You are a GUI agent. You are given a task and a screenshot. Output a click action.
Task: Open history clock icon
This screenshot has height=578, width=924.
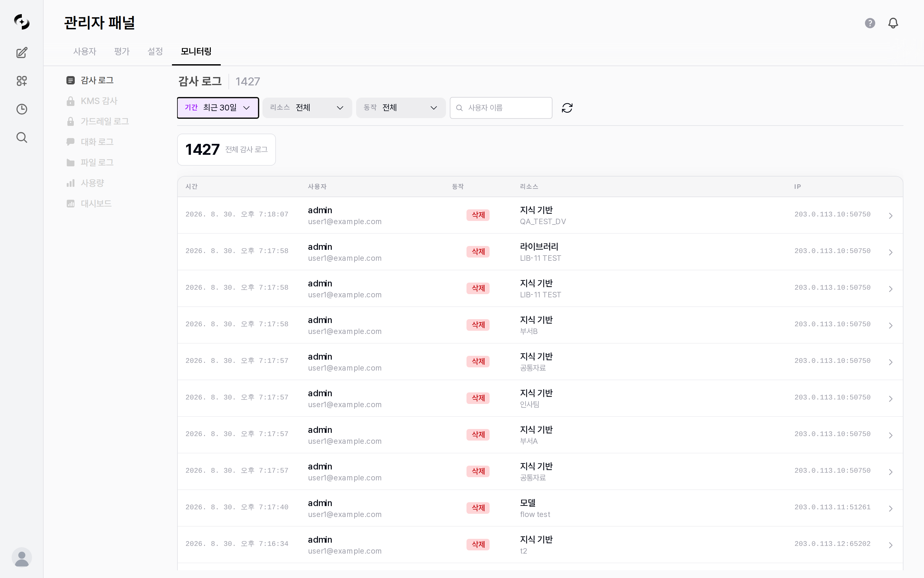click(22, 109)
